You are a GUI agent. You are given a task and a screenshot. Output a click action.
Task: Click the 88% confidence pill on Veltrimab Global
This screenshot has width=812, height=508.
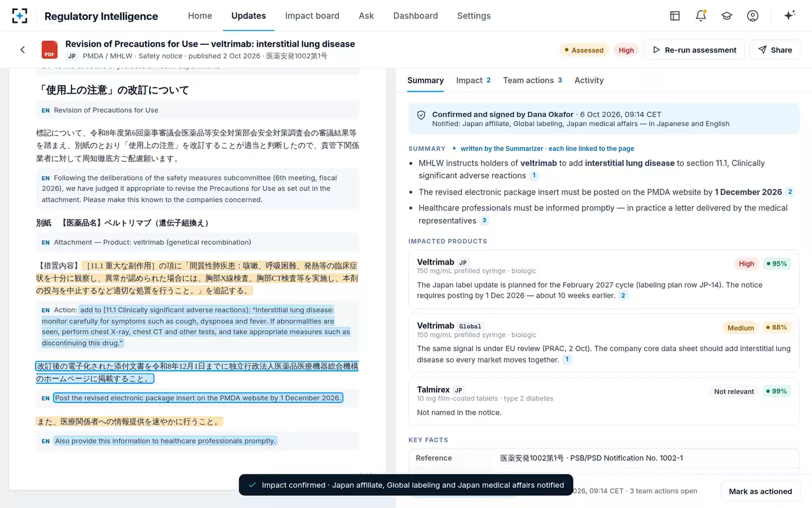pos(776,327)
